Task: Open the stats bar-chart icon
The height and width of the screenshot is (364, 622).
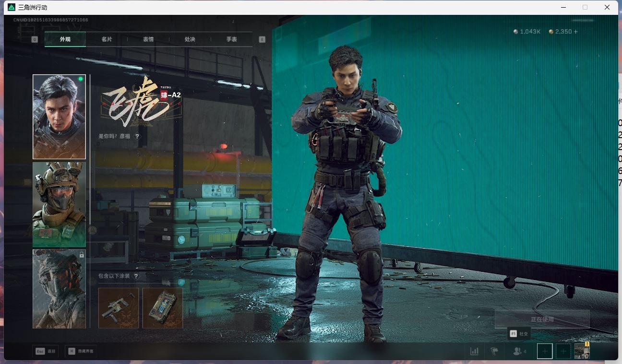Action: [x=474, y=351]
